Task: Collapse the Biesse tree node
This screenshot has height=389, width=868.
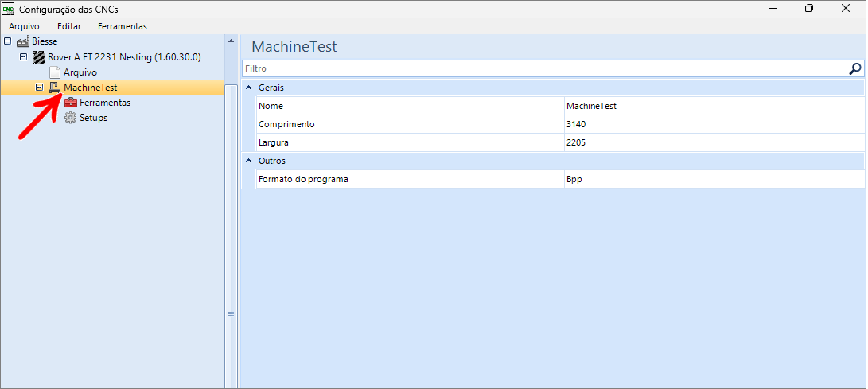Action: (8, 41)
